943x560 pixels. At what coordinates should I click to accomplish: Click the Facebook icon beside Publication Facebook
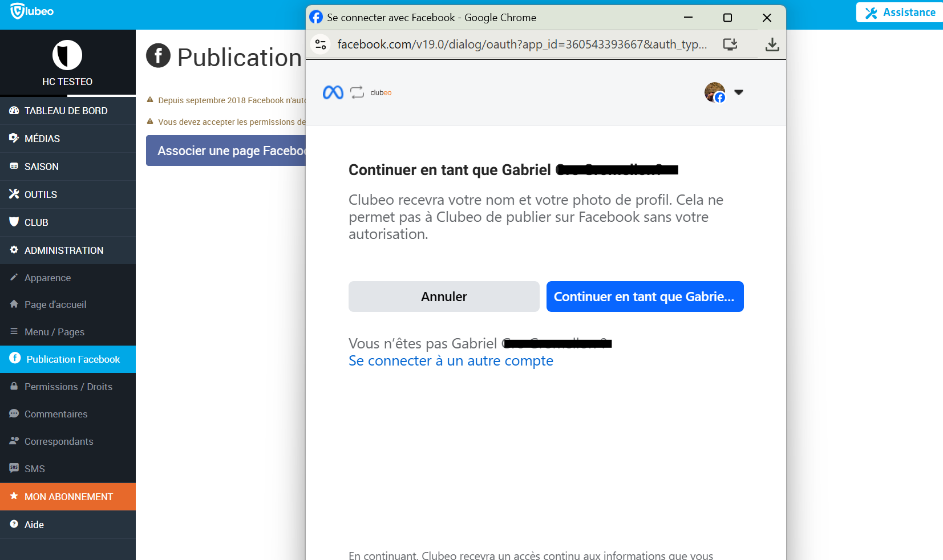(x=15, y=358)
